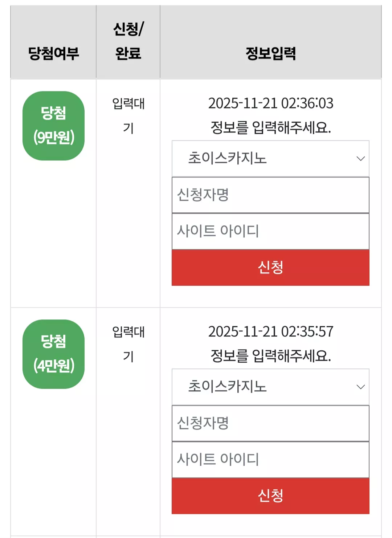Focus 사이트 아이디 field in the 4만원 row
392x538 pixels.
tap(270, 460)
